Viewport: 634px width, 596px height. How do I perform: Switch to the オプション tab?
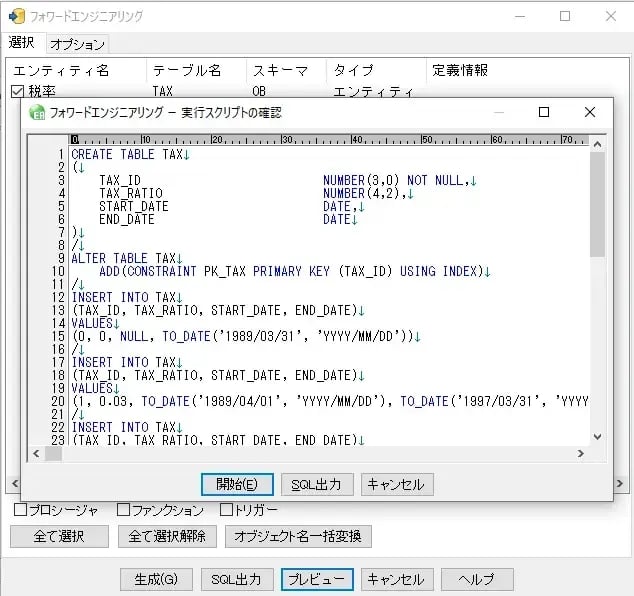pos(77,44)
